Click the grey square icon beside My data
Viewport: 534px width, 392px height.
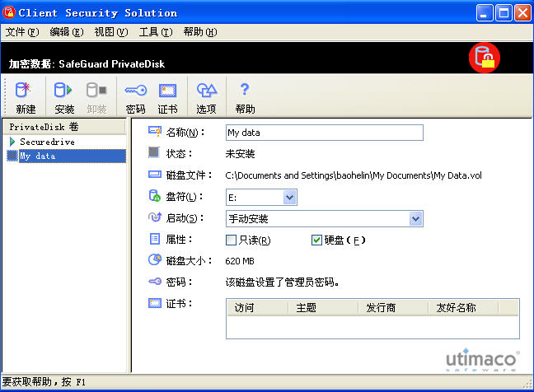(x=12, y=156)
